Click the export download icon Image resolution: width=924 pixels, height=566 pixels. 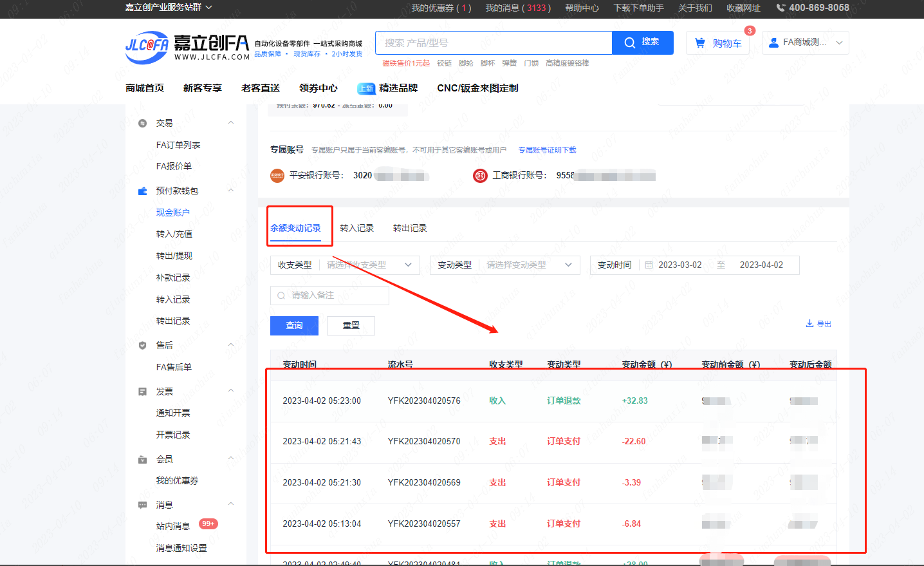point(809,324)
